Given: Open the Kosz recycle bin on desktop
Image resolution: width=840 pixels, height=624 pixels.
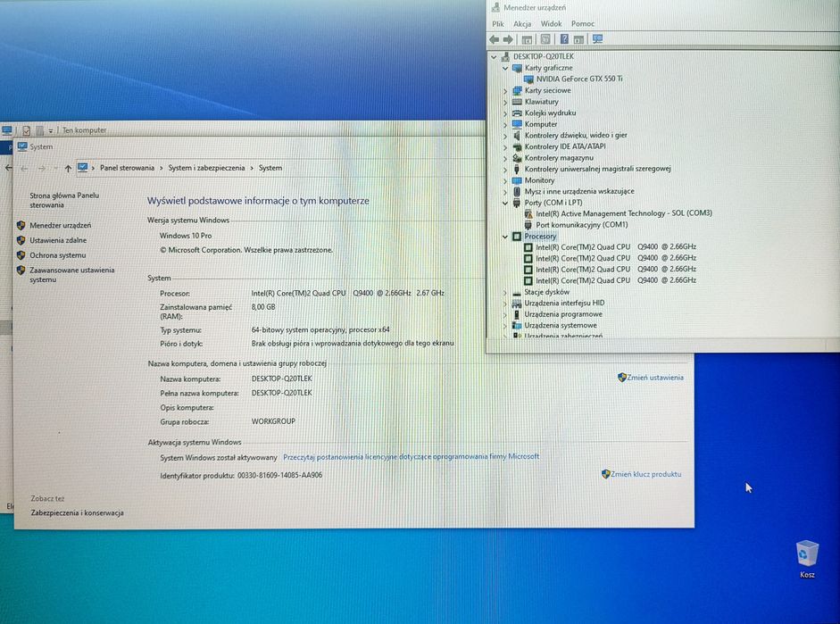Looking at the screenshot, I should point(807,559).
